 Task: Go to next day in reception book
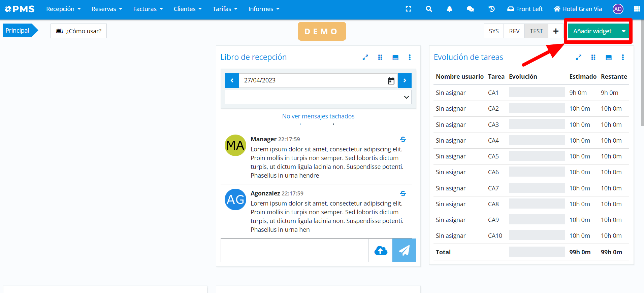coord(405,81)
